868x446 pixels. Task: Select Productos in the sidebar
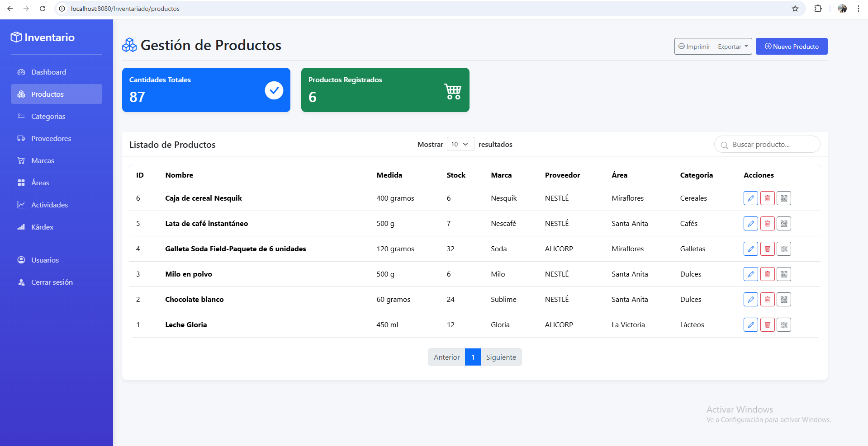pyautogui.click(x=57, y=94)
